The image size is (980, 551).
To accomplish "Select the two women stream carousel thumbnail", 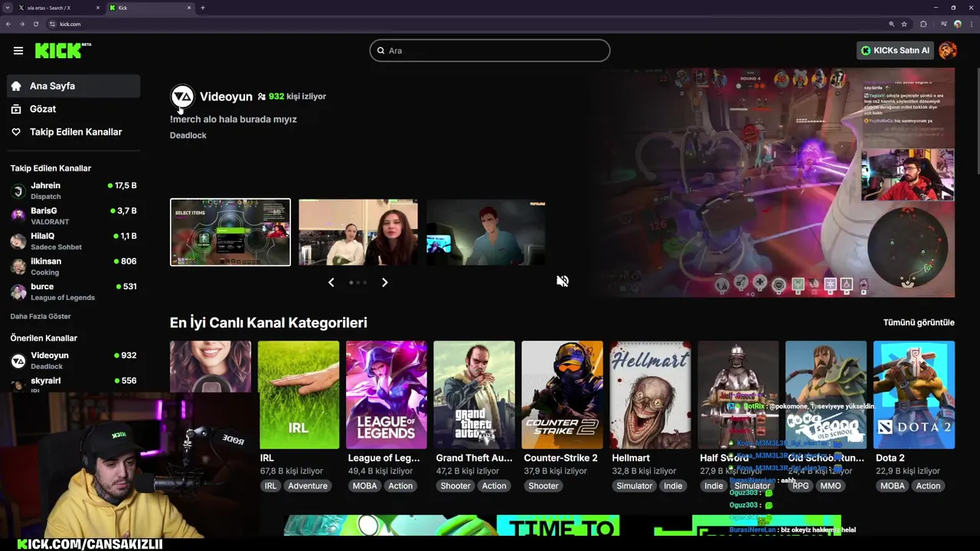I will 358,232.
